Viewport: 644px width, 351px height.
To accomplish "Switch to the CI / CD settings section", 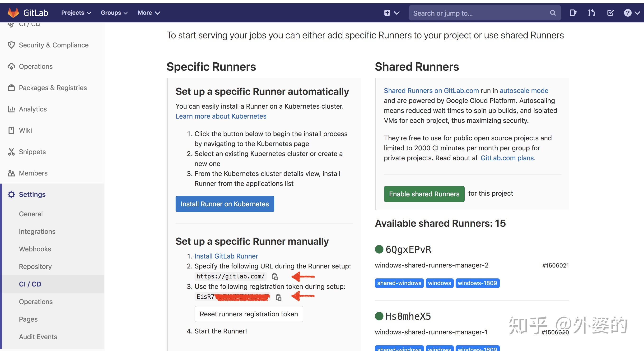I will point(30,284).
